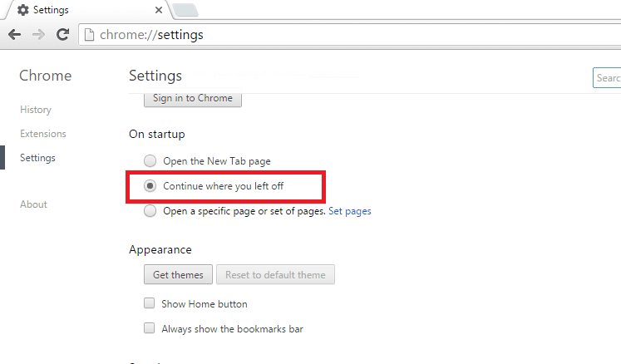Select Continue where you left off radio

(x=150, y=186)
